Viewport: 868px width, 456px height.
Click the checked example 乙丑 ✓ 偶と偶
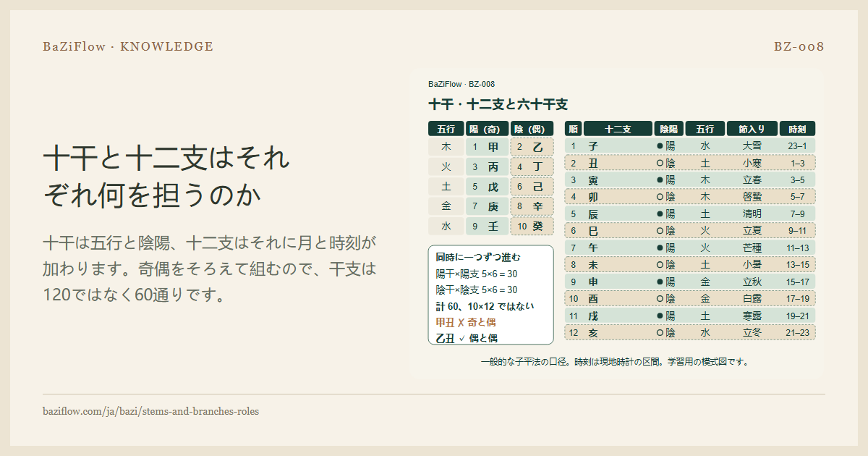click(467, 338)
